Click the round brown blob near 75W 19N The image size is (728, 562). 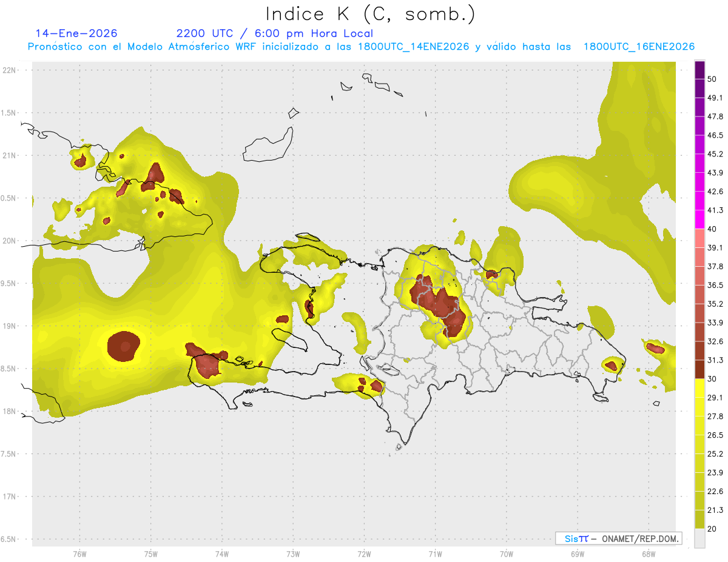coord(124,346)
